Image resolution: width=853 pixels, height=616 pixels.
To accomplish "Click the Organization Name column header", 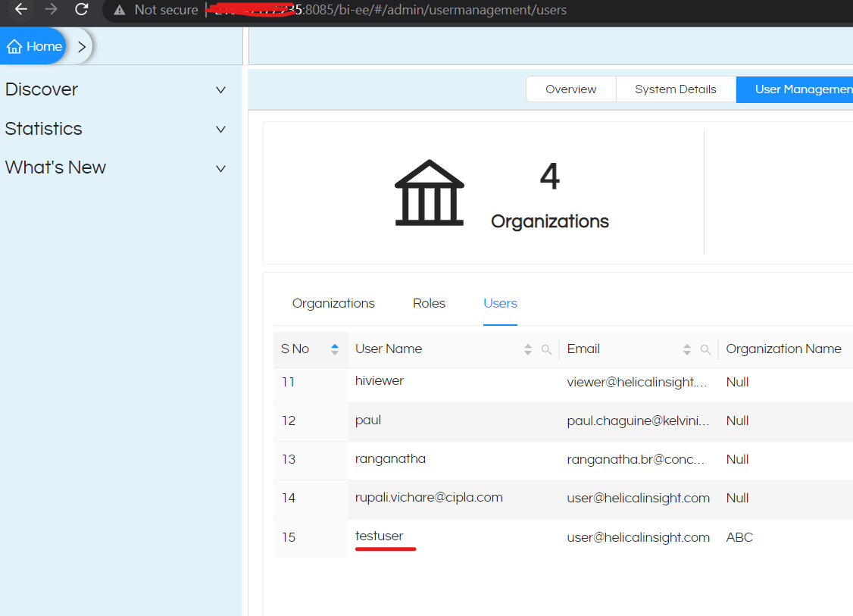I will click(x=783, y=349).
